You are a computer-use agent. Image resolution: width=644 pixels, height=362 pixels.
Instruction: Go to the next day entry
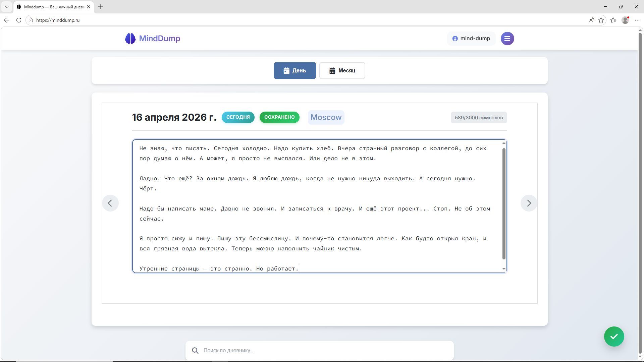(529, 203)
